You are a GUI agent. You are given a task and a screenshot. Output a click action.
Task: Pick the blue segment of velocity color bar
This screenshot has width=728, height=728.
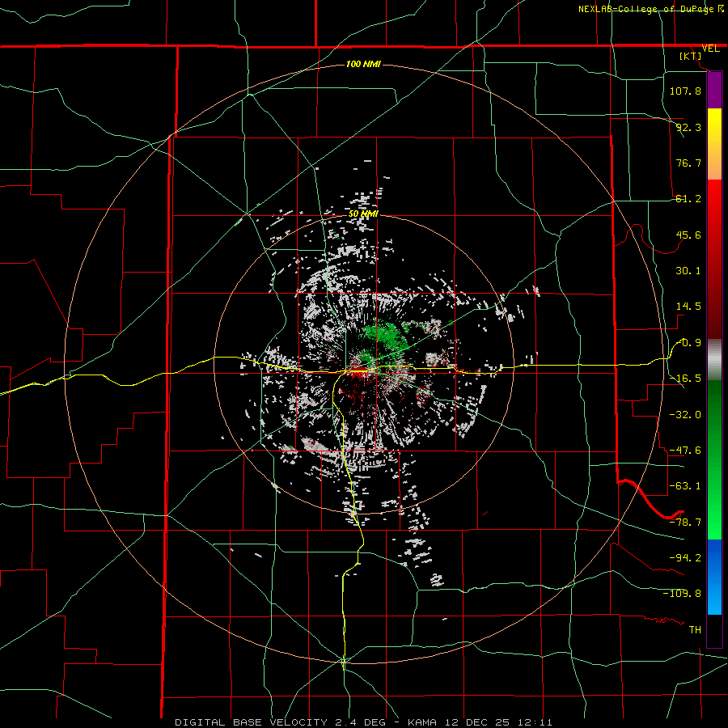[x=714, y=577]
